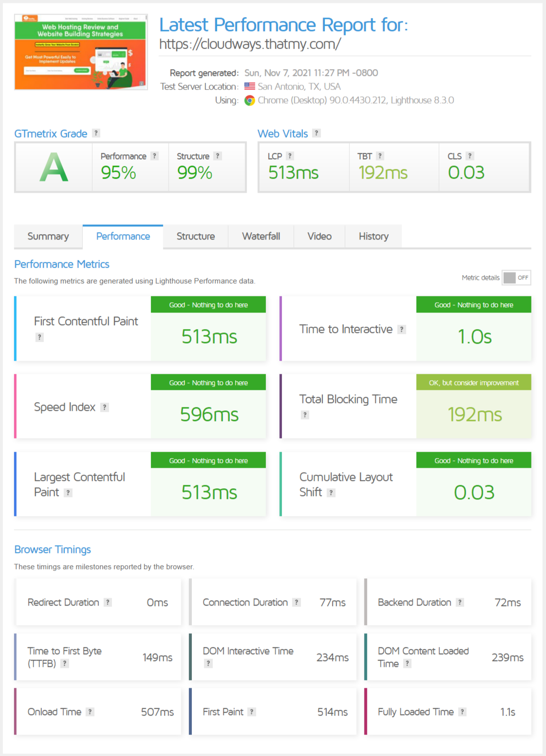Screen dimensions: 546x756
Task: Open Cumulative Layout Shift help icon
Action: pos(331,493)
